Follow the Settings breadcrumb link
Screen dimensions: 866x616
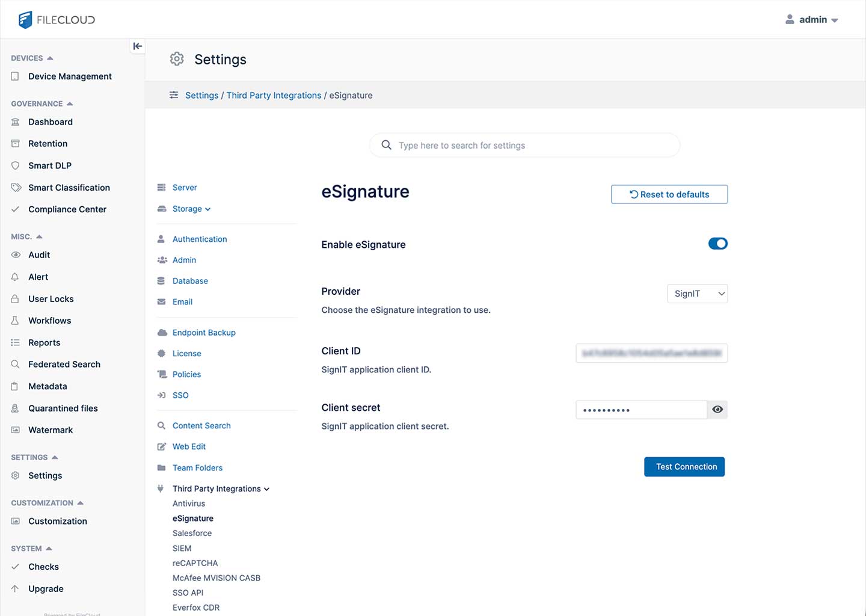point(202,95)
